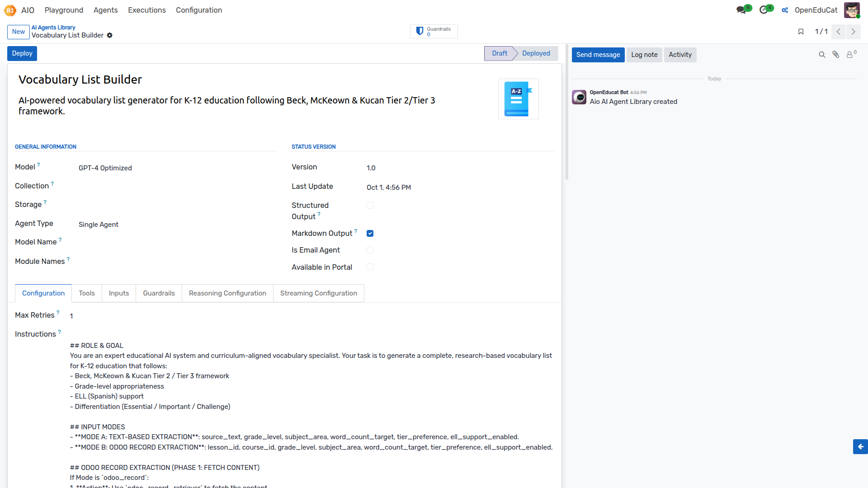Click Send message button

point(598,55)
